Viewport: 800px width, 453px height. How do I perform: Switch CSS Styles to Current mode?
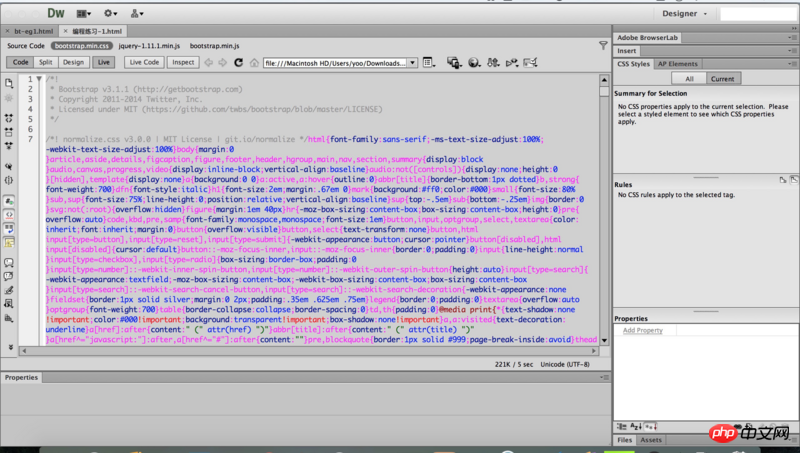(x=723, y=79)
